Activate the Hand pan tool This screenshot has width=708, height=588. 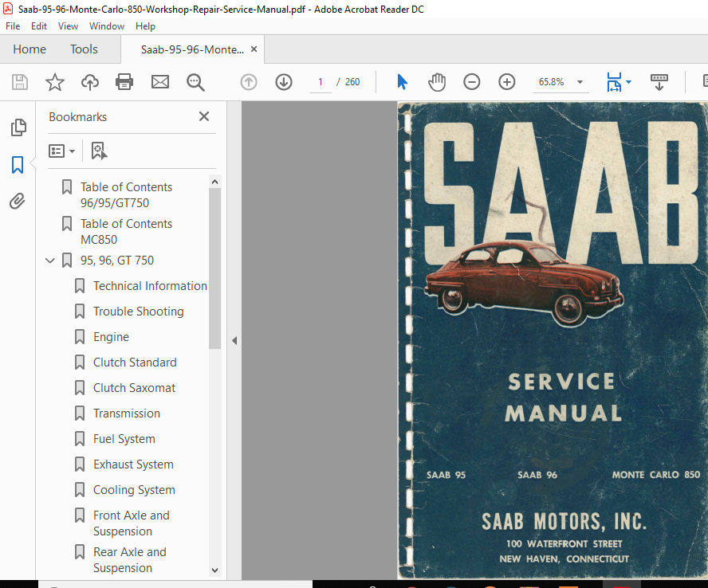point(437,82)
